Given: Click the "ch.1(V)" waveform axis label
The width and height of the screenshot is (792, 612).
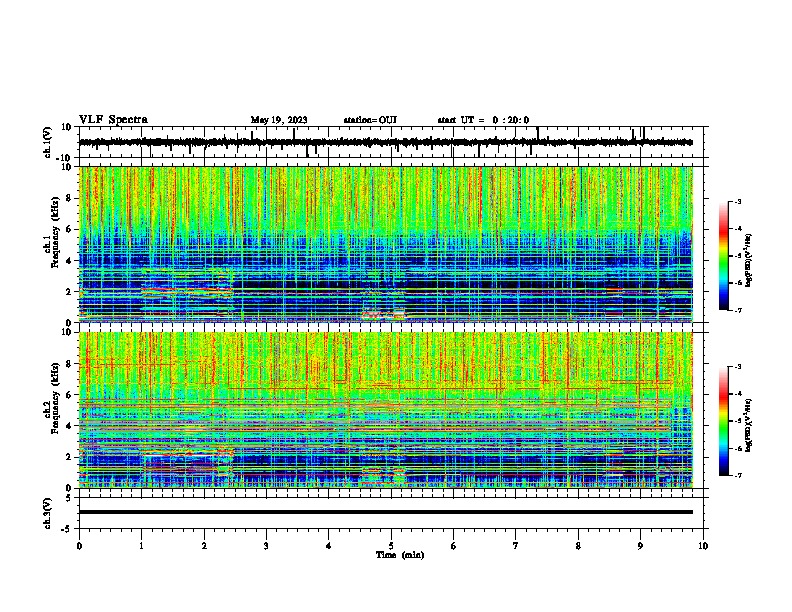Looking at the screenshot, I should [x=48, y=142].
